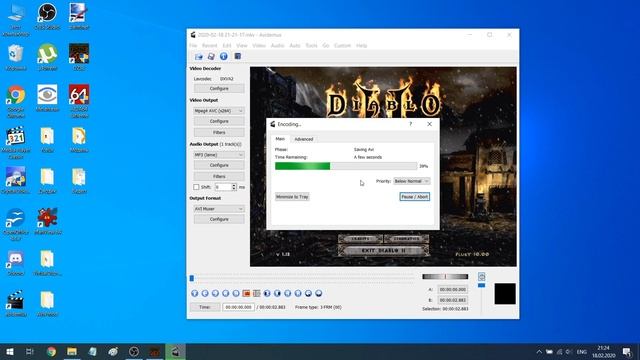Image resolution: width=640 pixels, height=360 pixels.
Task: Open the Google Chrome desktop shortcut
Action: click(x=16, y=101)
